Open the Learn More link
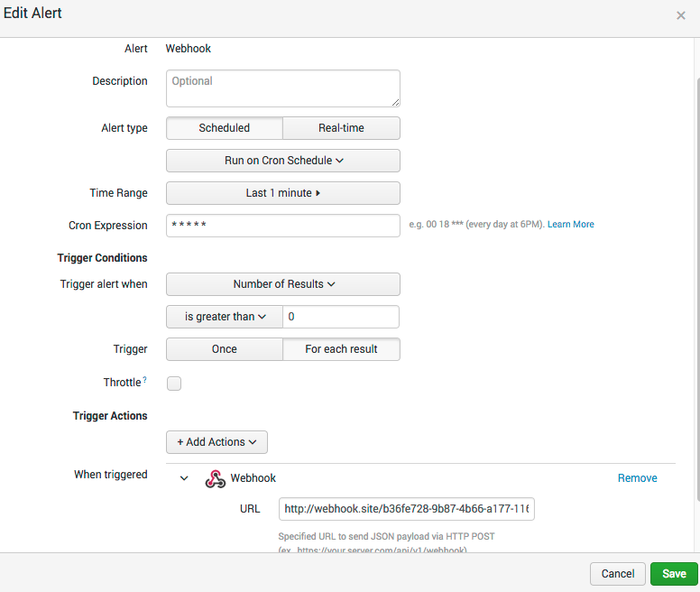This screenshot has height=592, width=700. (x=570, y=225)
